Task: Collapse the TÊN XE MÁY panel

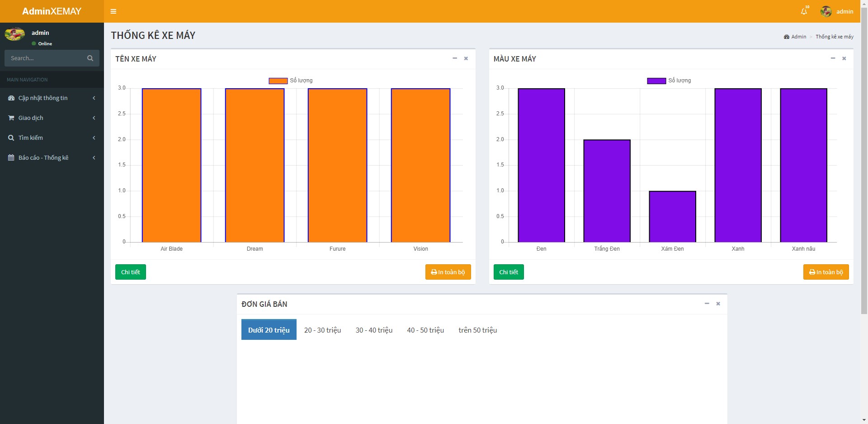Action: 455,58
